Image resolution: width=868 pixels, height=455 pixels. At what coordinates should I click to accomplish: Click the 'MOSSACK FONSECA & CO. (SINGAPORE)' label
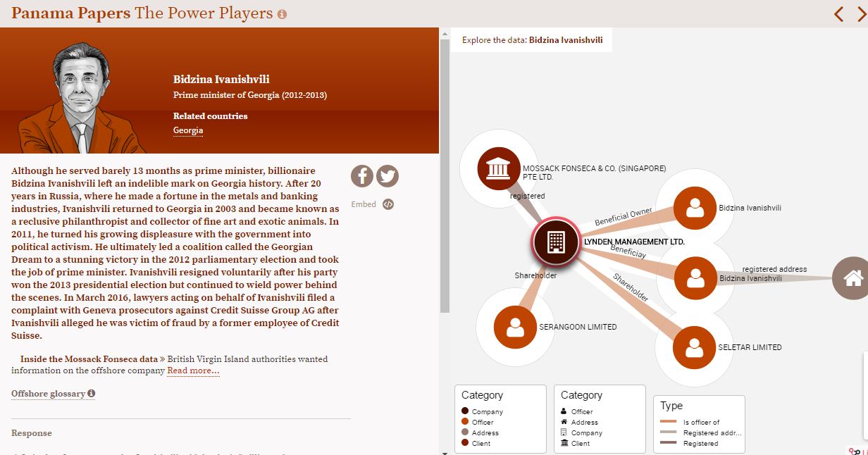(x=594, y=168)
